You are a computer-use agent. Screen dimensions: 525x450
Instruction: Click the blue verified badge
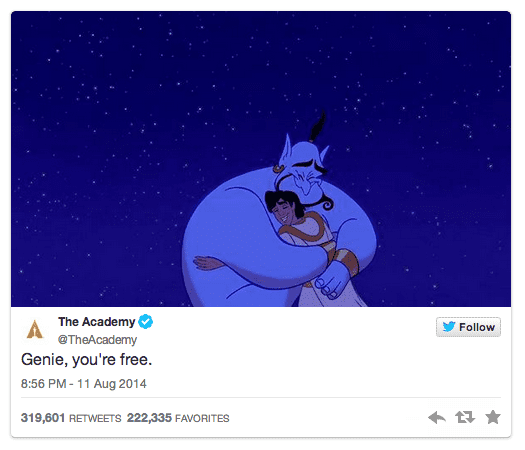point(145,322)
